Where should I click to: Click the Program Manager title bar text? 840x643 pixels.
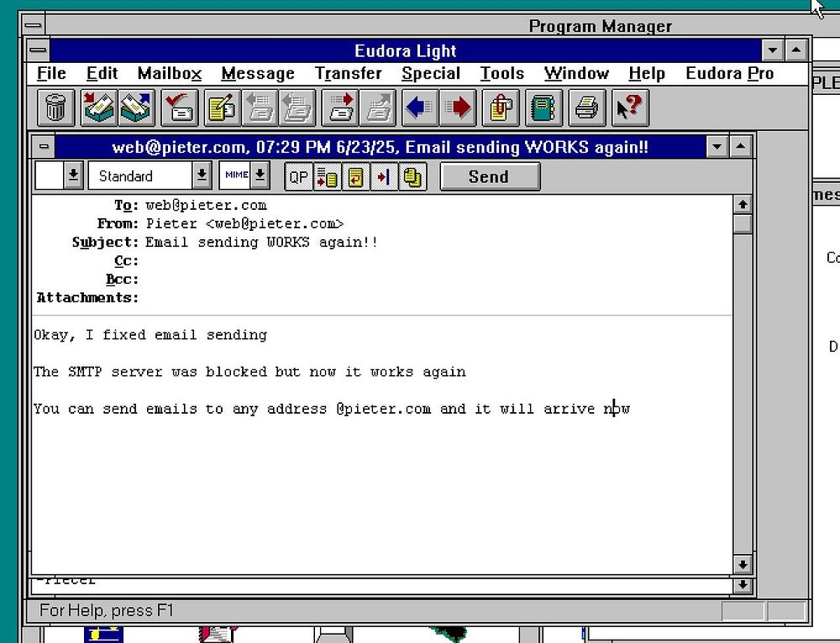coord(600,26)
